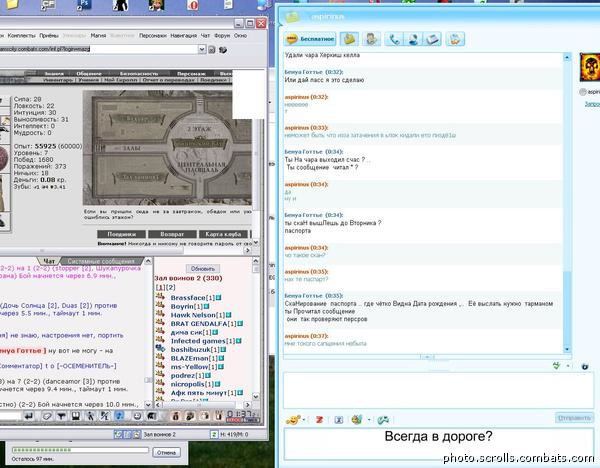Click the eraser clear-chat icon
The height and width of the screenshot is (468, 600).
click(47, 416)
